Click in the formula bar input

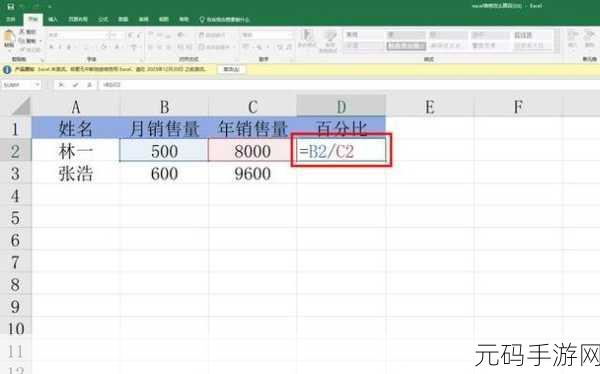click(348, 85)
